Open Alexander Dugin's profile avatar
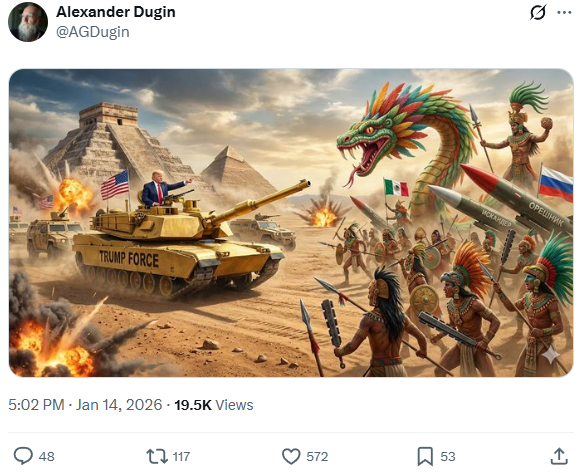Image resolution: width=587 pixels, height=473 pixels. (x=28, y=22)
